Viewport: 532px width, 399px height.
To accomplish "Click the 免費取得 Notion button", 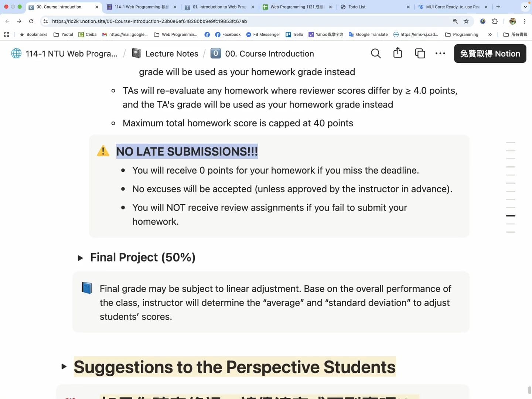I will tap(490, 54).
